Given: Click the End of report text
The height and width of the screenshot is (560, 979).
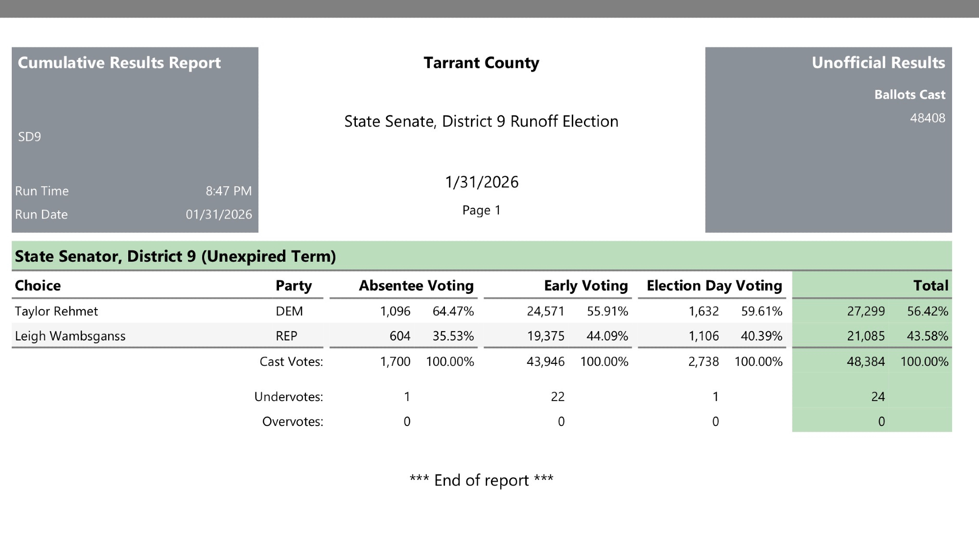Looking at the screenshot, I should point(481,480).
